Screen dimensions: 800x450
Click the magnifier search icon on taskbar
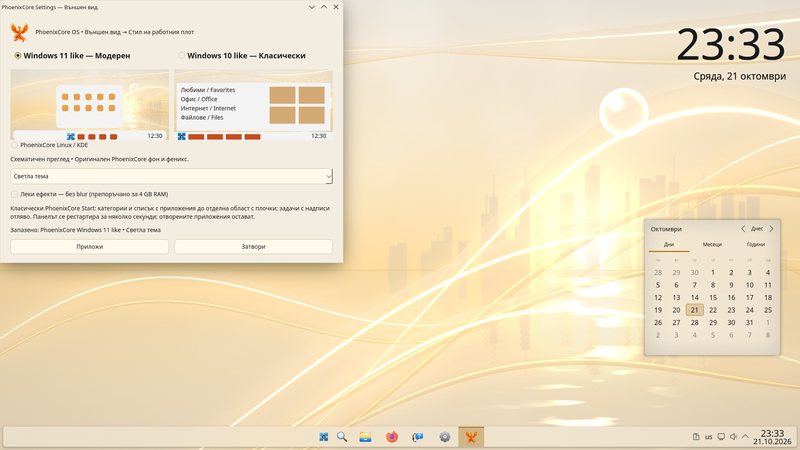point(342,437)
